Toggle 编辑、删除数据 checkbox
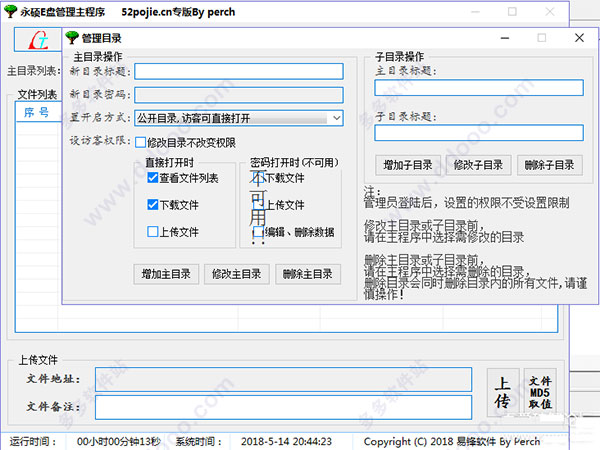This screenshot has width=600, height=450. tap(259, 232)
